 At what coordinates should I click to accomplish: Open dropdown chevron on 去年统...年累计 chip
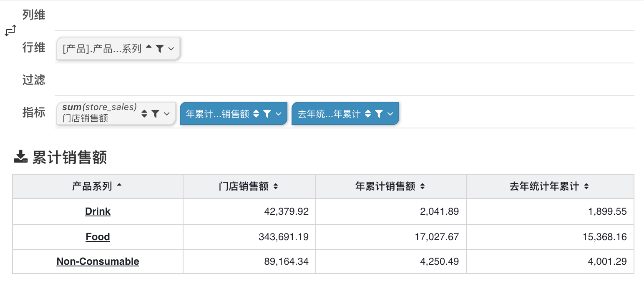(390, 114)
